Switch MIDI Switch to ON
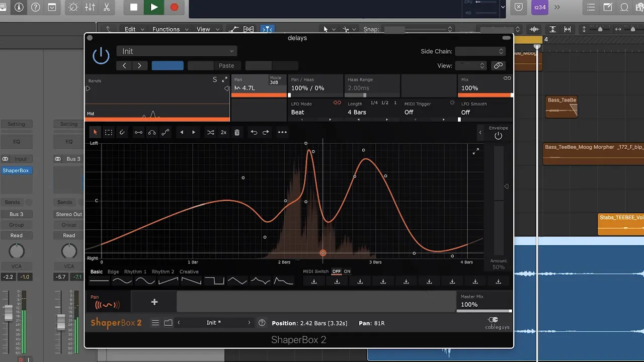Viewport: 644px width, 362px height. point(347,271)
